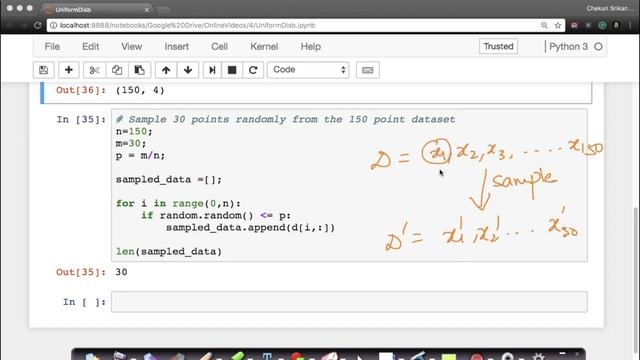Image resolution: width=640 pixels, height=360 pixels.
Task: Open the Chrome three-dot menu
Action: point(630,25)
